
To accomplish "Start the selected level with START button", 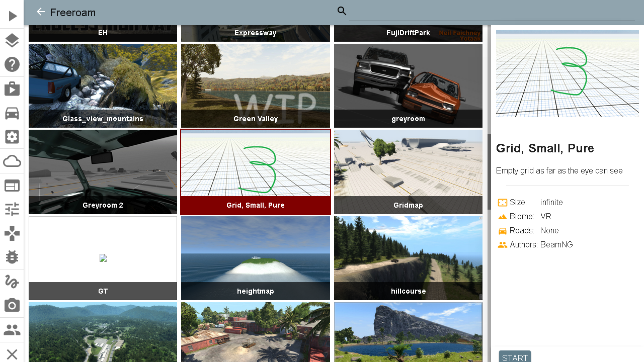I will pos(515,356).
